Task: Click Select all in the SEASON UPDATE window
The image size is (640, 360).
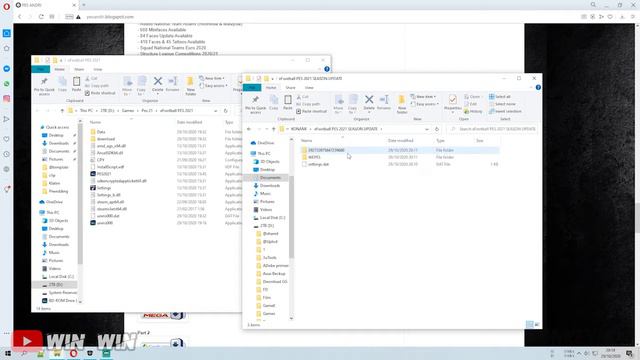Action: pyautogui.click(x=500, y=97)
